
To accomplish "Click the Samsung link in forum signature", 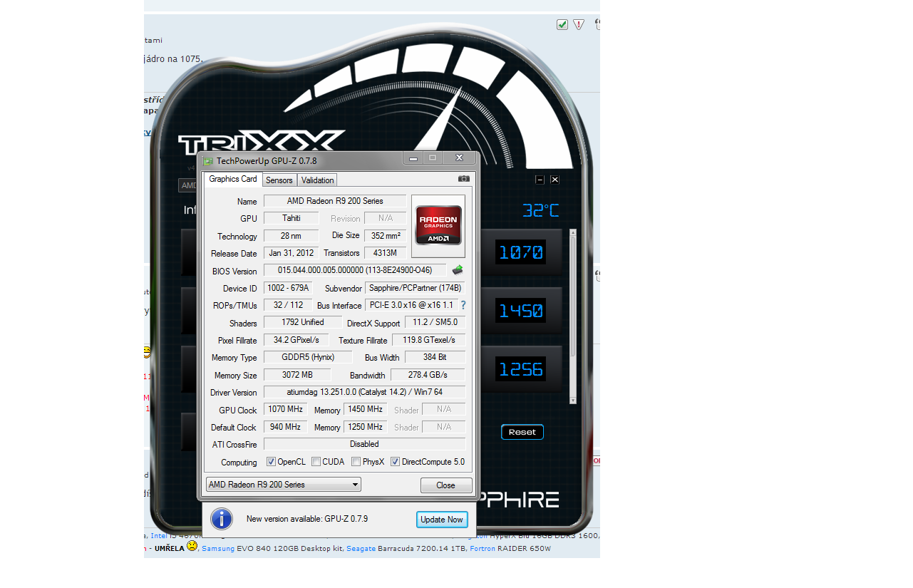I will pos(218,548).
